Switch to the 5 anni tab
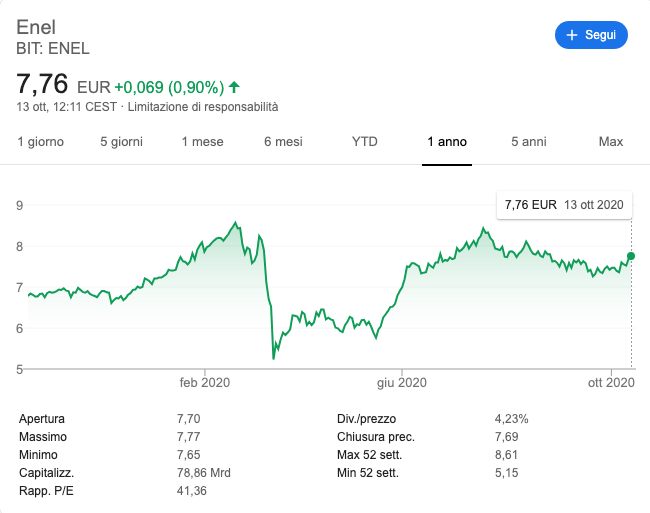The image size is (650, 513). click(x=529, y=142)
